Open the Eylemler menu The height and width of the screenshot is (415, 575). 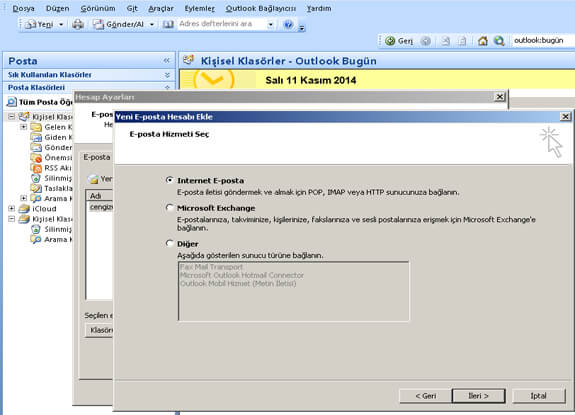click(199, 8)
